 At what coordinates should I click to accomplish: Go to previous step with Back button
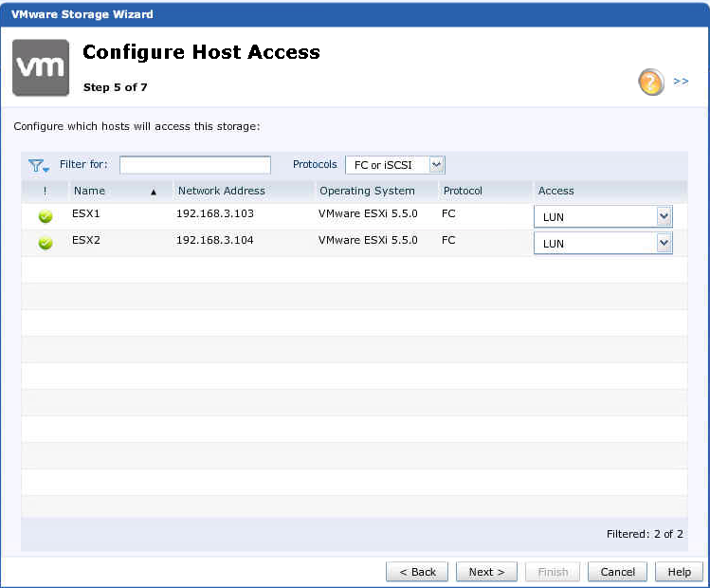point(417,572)
